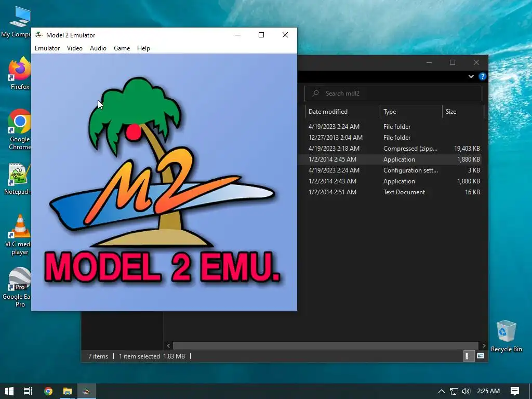Click the horizontal scrollbar in File Explorer
Image resolution: width=532 pixels, height=399 pixels.
click(325, 345)
